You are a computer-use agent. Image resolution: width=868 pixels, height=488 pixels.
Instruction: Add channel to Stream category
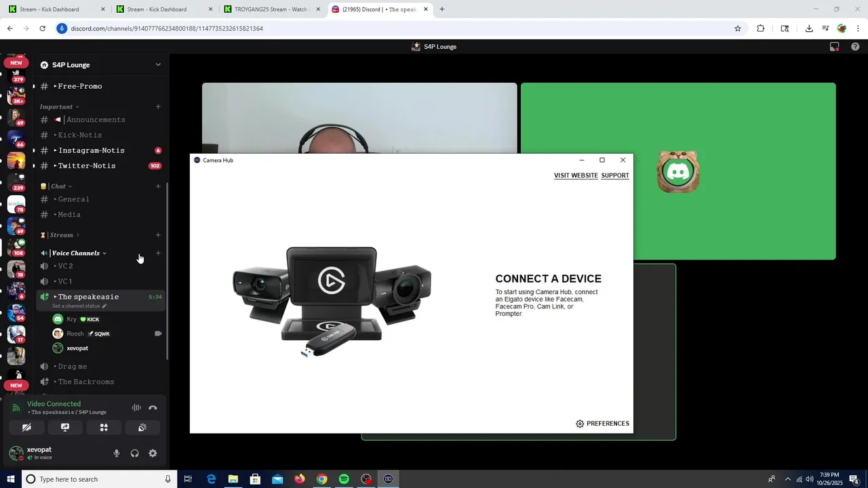pyautogui.click(x=158, y=235)
